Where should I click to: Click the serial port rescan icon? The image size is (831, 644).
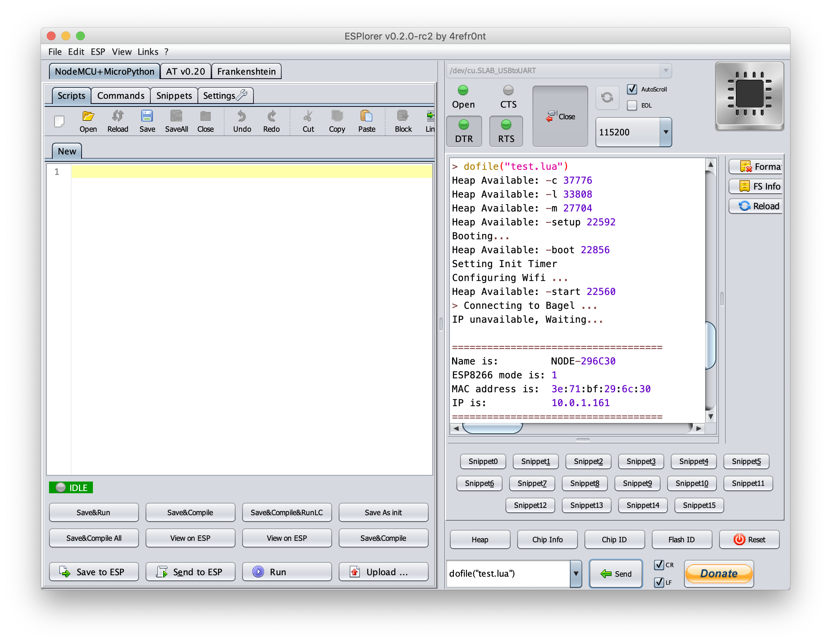[x=607, y=98]
